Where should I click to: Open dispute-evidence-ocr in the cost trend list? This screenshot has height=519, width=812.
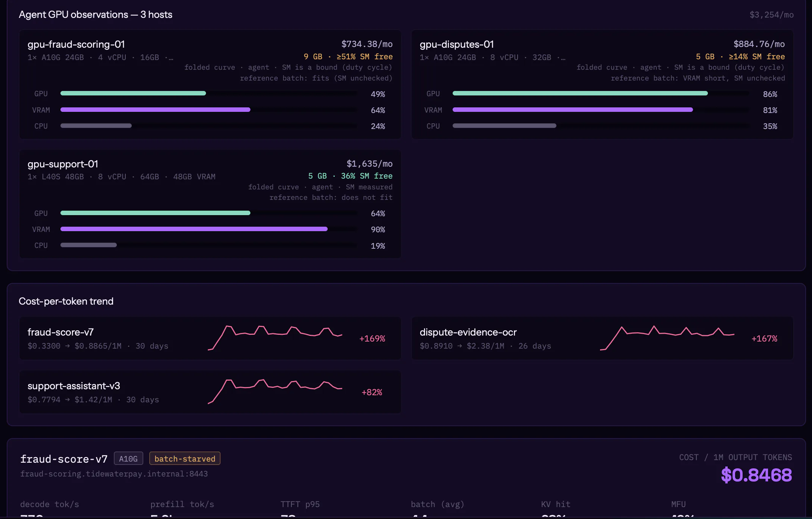[468, 332]
